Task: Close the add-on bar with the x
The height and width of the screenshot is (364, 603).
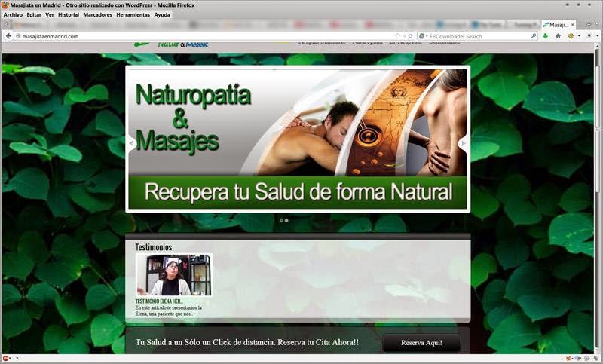Action: coord(17,358)
